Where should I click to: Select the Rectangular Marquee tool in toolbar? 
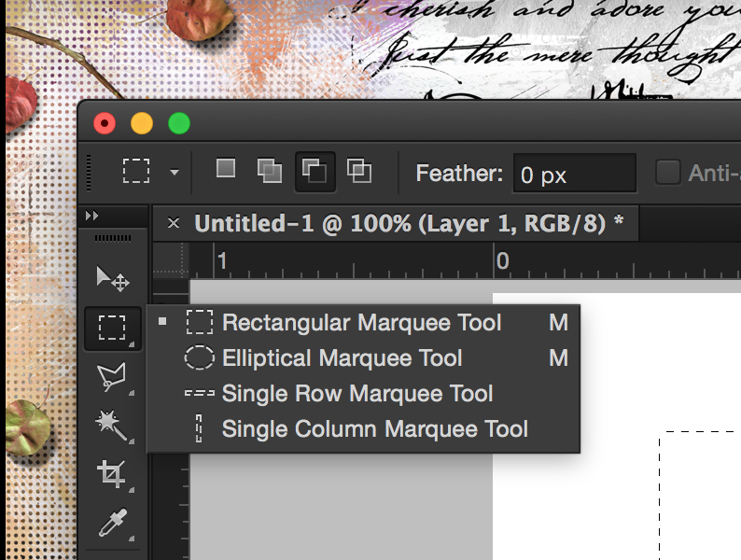pyautogui.click(x=113, y=328)
